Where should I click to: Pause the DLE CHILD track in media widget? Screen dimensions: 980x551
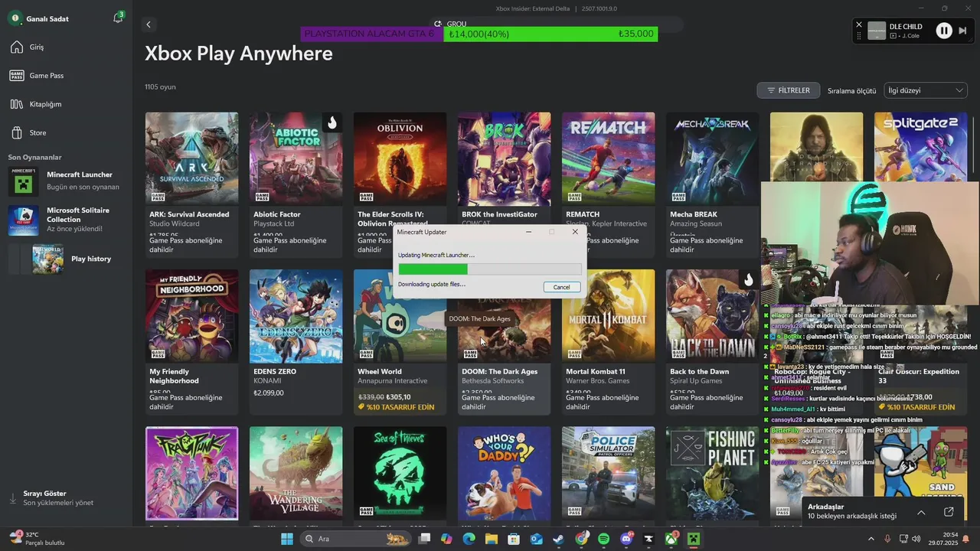pyautogui.click(x=944, y=31)
